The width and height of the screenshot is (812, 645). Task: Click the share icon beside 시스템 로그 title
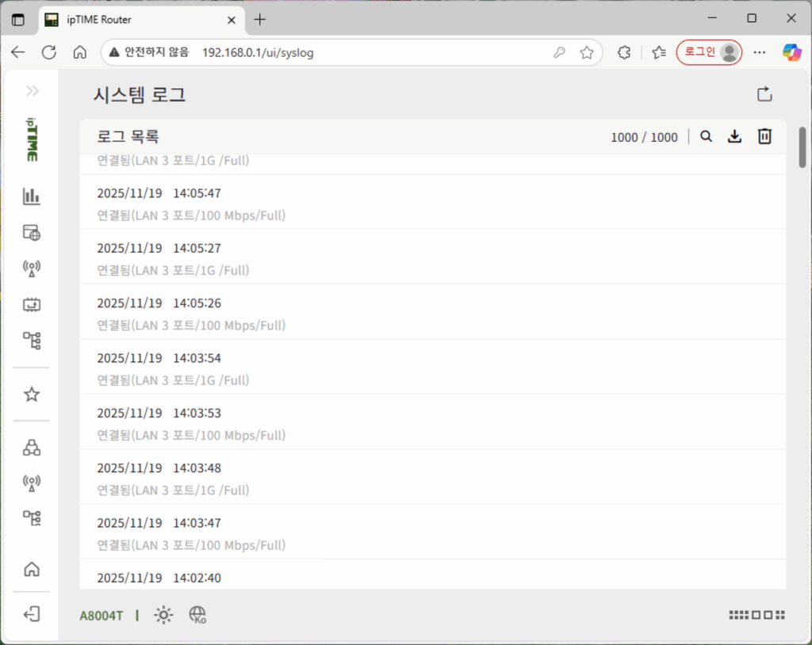(764, 95)
